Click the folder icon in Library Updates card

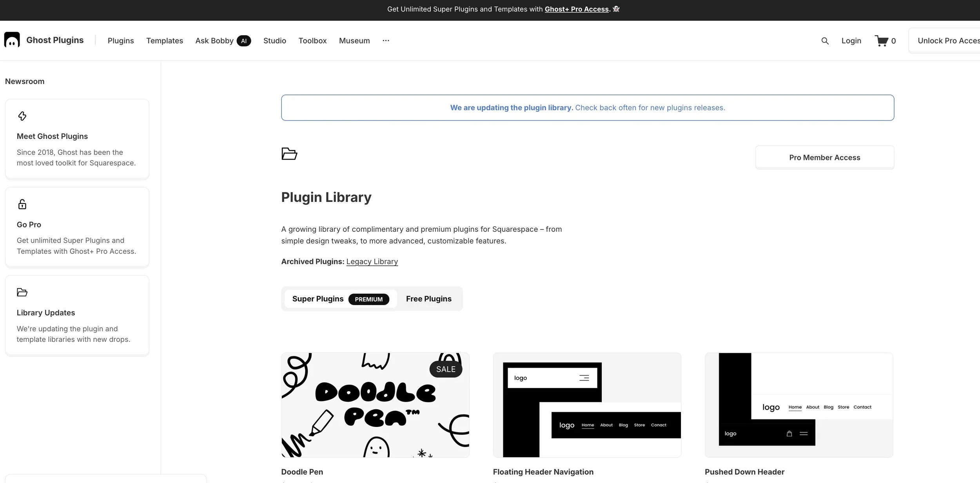click(22, 292)
